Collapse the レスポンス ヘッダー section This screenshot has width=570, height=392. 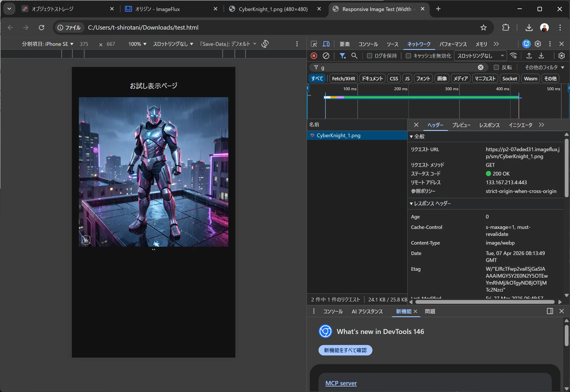pyautogui.click(x=430, y=203)
